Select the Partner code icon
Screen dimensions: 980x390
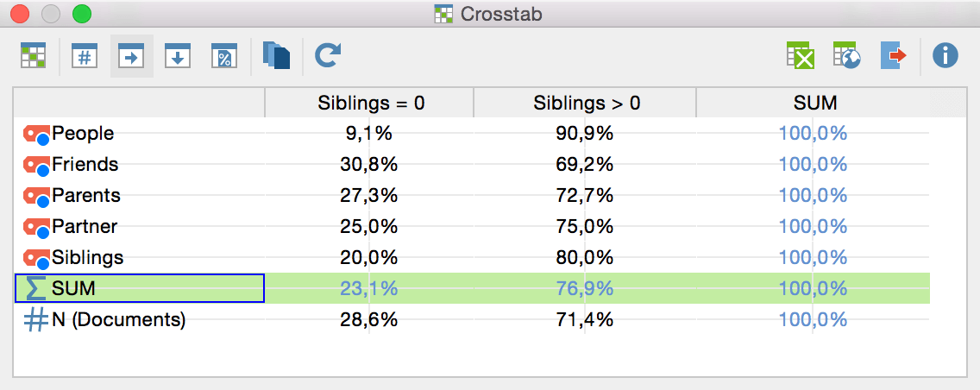[36, 228]
